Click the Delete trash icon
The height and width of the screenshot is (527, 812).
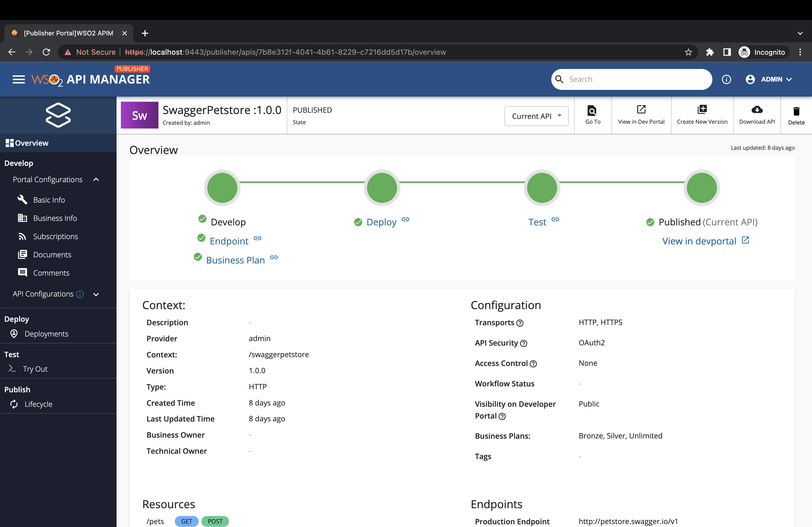796,111
